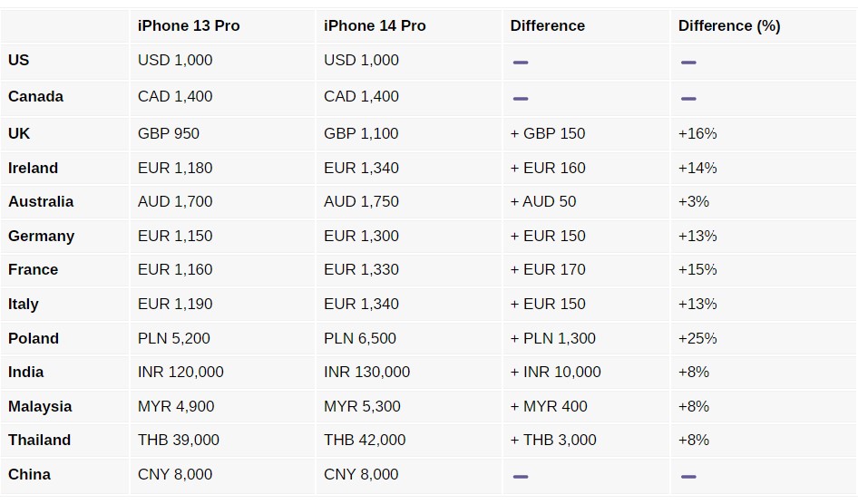Click the INR 120,000 price cell
The width and height of the screenshot is (858, 504).
[180, 372]
